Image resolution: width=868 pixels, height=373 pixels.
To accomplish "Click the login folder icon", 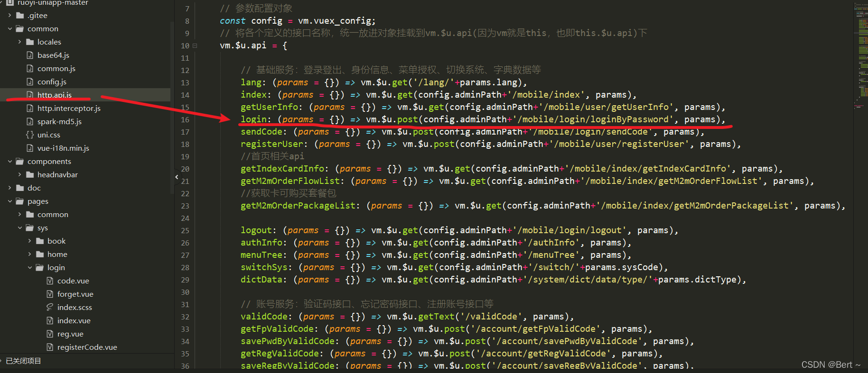I will (40, 268).
